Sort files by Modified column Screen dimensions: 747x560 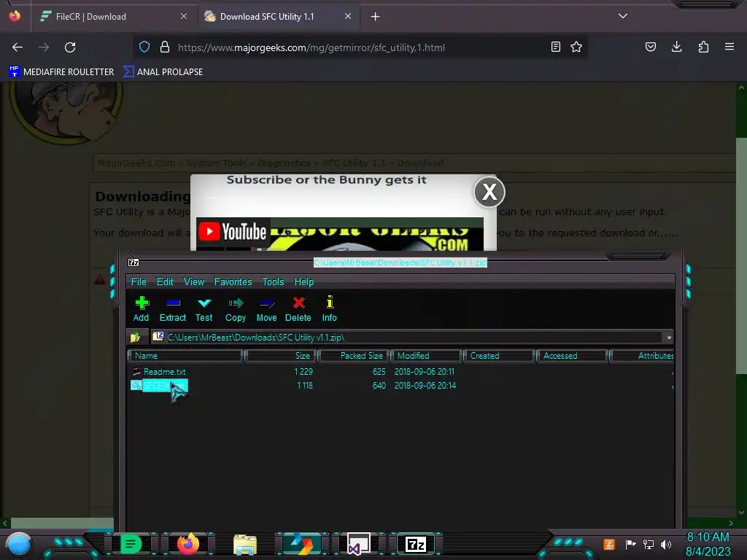(426, 356)
